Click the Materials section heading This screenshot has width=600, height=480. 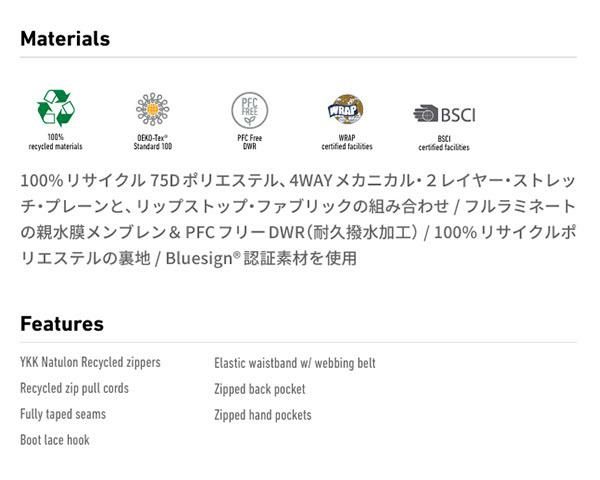click(x=65, y=39)
